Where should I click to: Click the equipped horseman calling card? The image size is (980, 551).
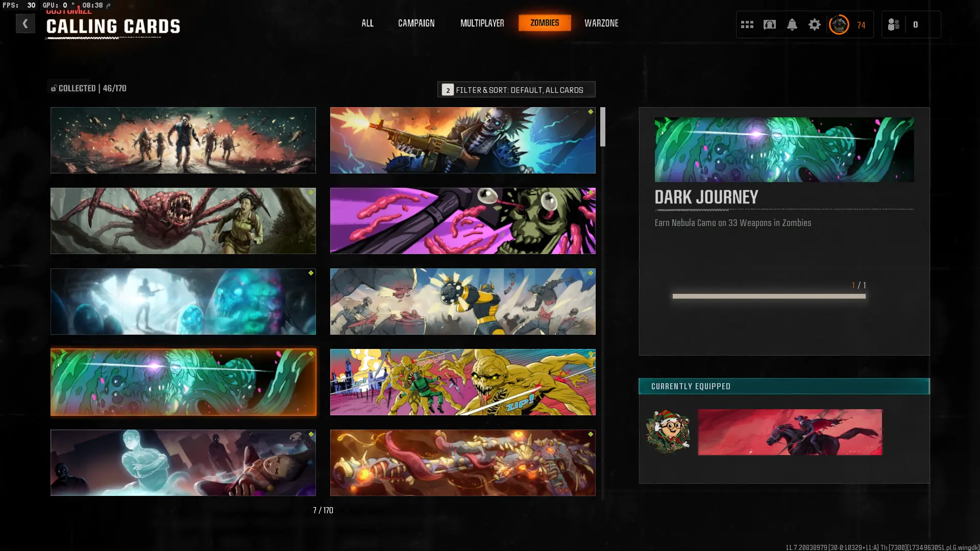[x=790, y=432]
